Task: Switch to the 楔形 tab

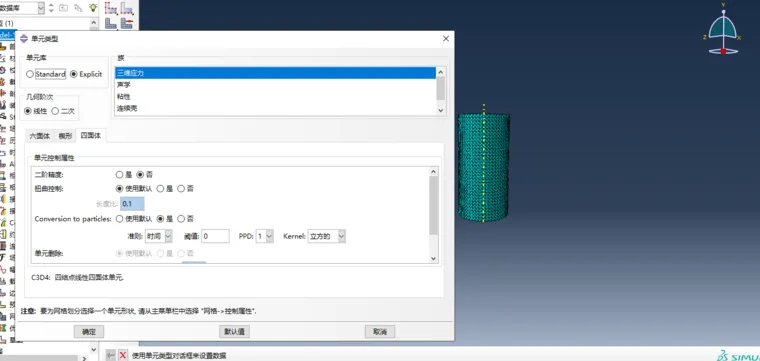Action: tap(65, 136)
